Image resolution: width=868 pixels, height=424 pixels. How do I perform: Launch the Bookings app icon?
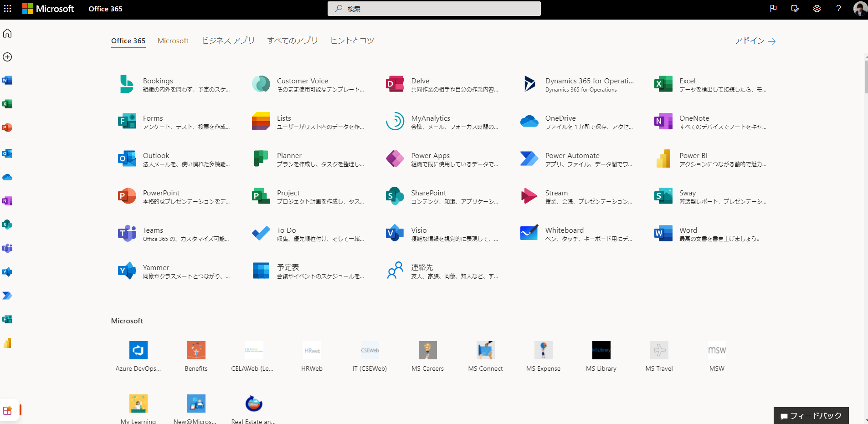pos(127,84)
